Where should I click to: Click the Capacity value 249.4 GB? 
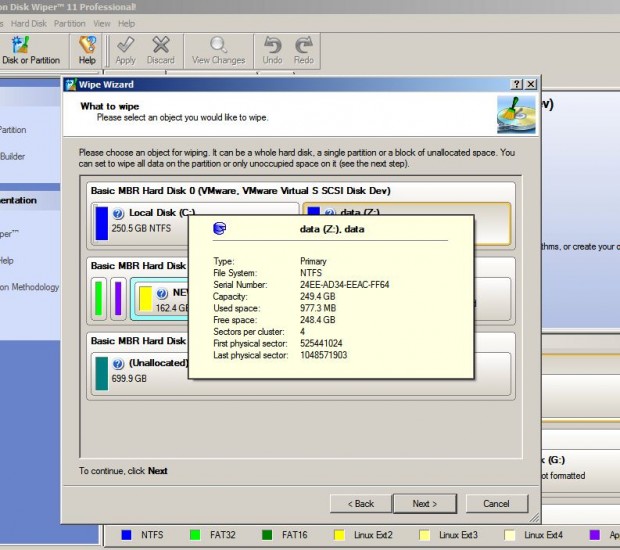coord(318,297)
